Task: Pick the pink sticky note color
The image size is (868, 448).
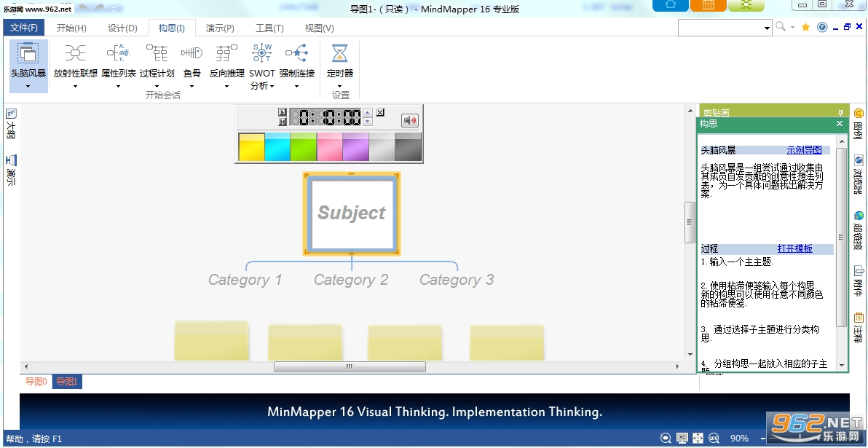Action: point(329,146)
